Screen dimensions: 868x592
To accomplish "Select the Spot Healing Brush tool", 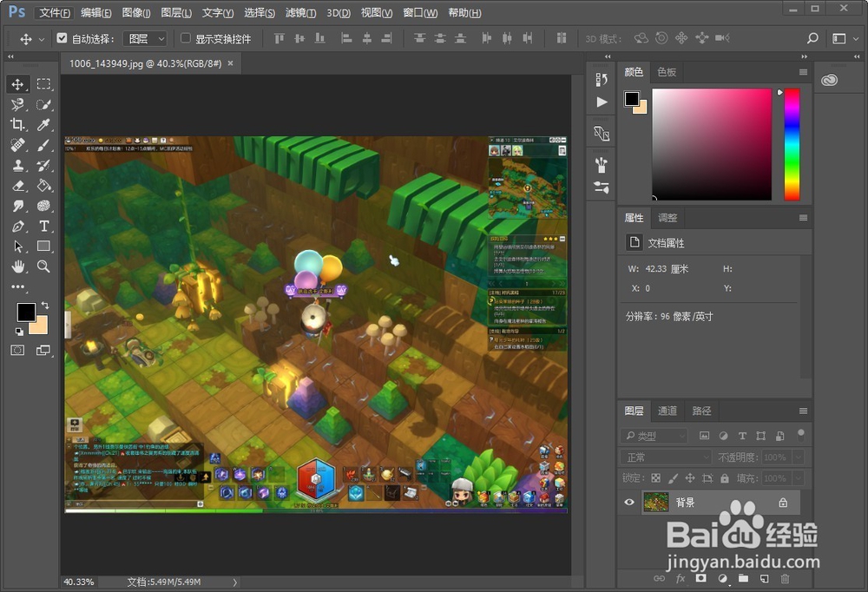I will coord(17,145).
